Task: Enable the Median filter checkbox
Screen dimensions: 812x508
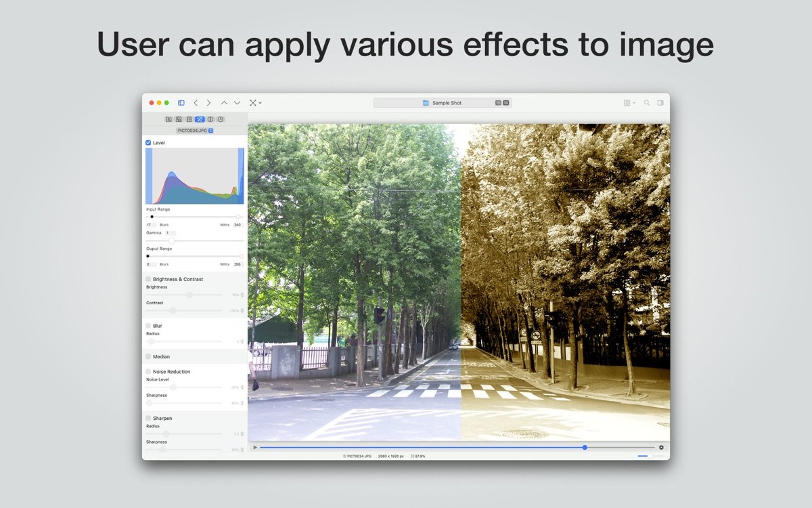Action: coord(148,356)
